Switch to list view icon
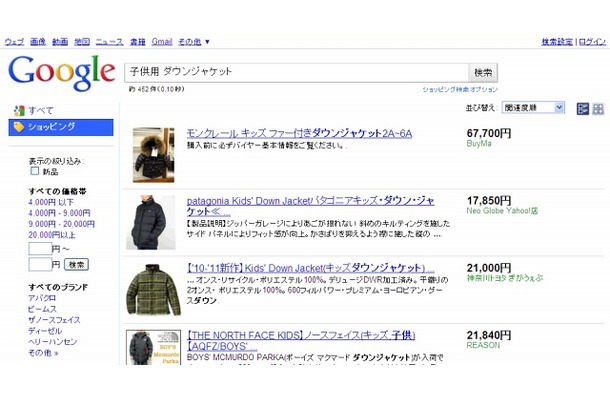This screenshot has height=400, width=610. click(x=582, y=109)
